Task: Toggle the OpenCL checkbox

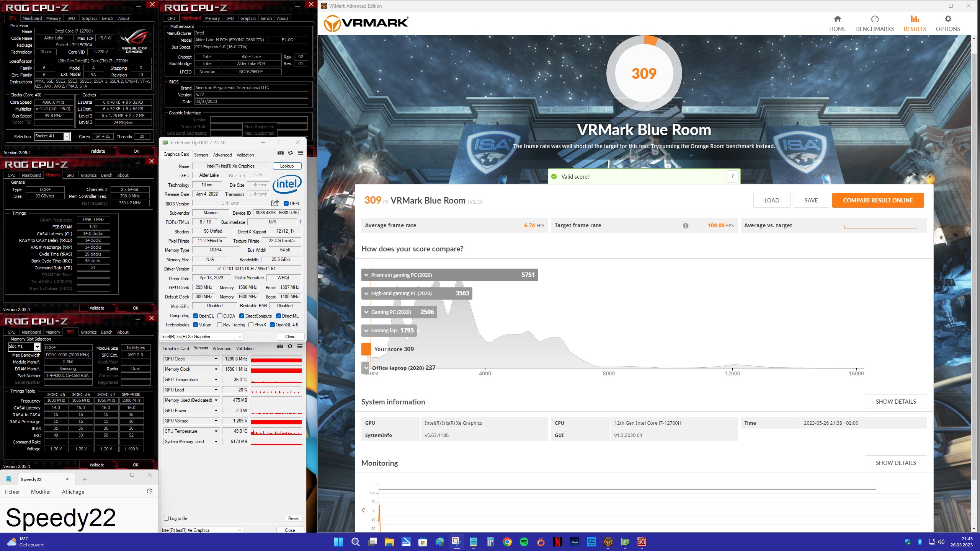Action: [x=195, y=316]
